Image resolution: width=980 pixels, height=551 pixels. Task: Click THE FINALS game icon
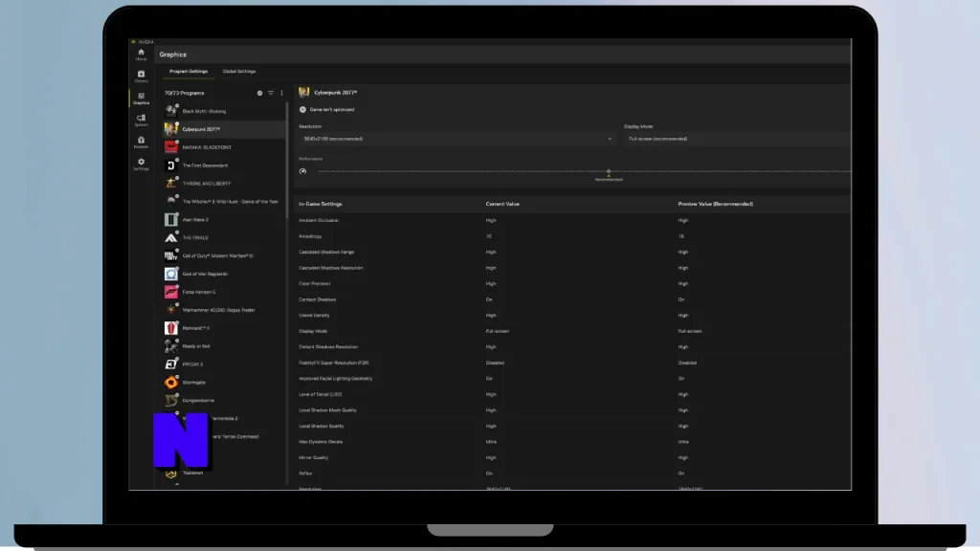[x=170, y=238]
